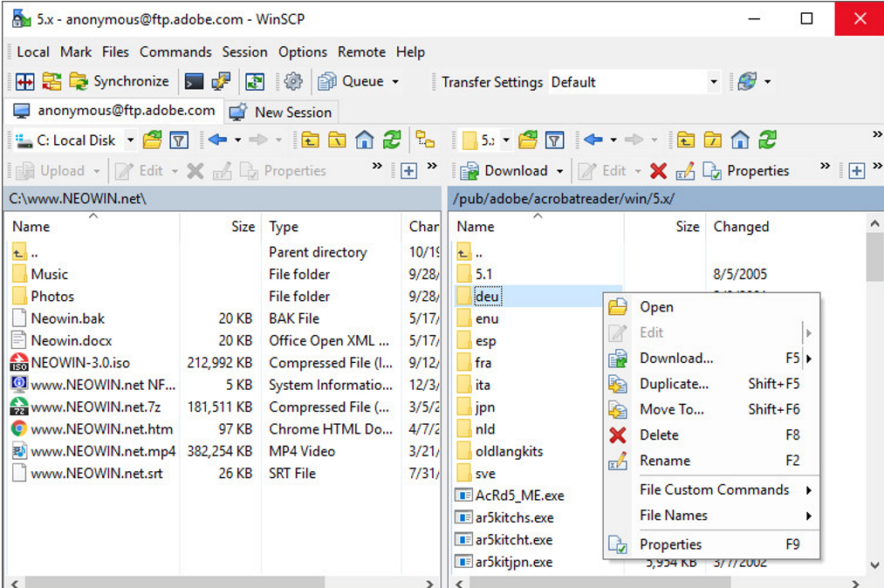Click the remote parent directory icon
This screenshot has height=588, width=884.
686,140
